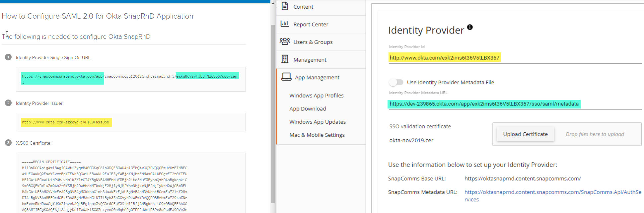Click the Okta Single Sign-On URL text
The image size is (644, 213).
(130, 79)
